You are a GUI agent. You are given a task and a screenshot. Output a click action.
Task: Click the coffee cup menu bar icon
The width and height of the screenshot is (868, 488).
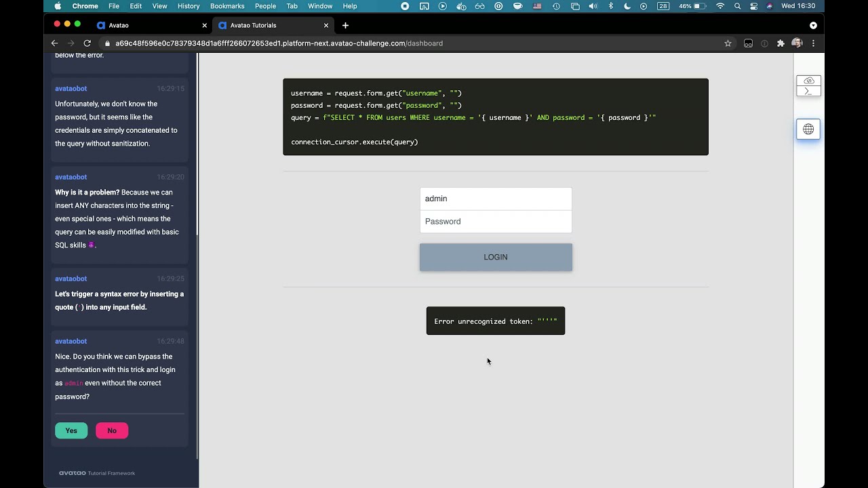pyautogui.click(x=518, y=6)
